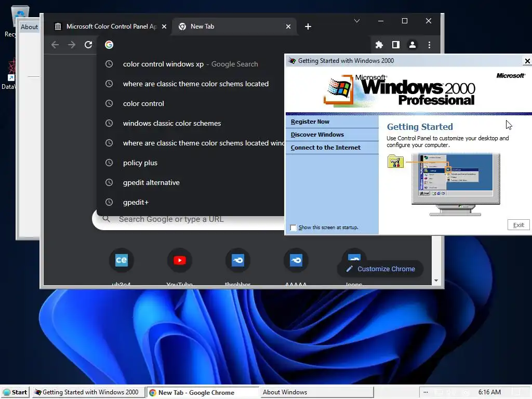This screenshot has width=532, height=399.
Task: Open the AAAAA shortcut tile
Action: click(x=296, y=260)
